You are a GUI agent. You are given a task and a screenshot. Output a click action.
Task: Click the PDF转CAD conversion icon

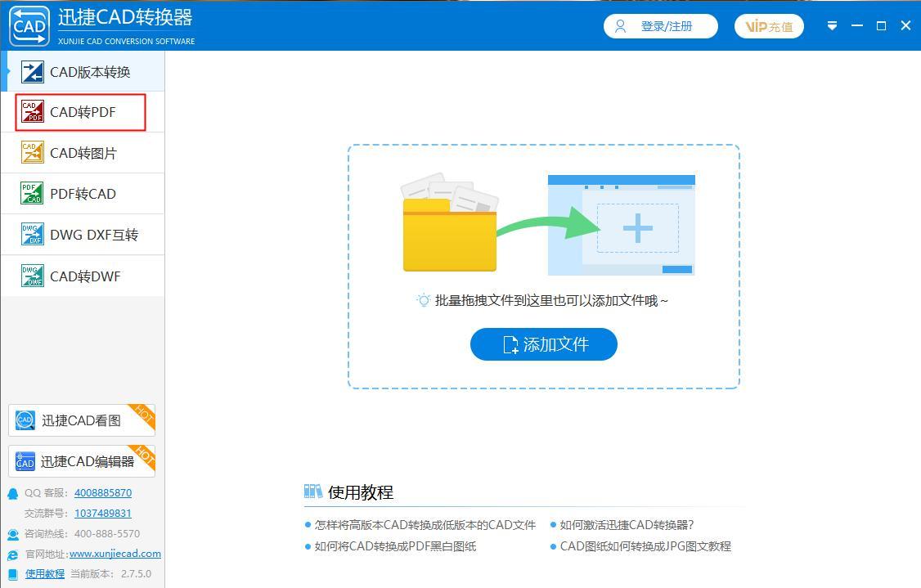point(33,193)
